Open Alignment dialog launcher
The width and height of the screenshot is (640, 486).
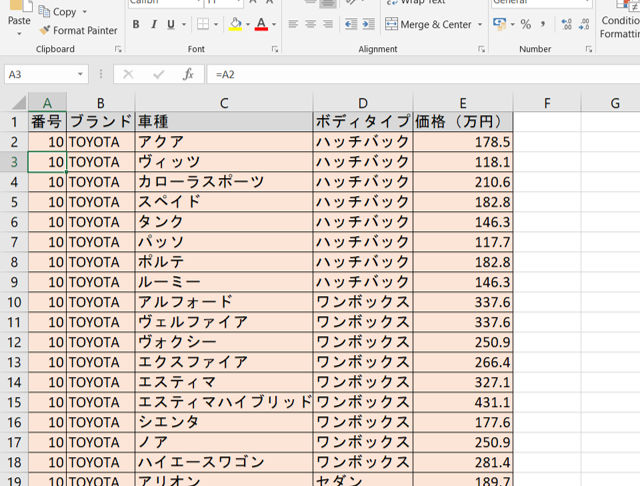click(x=482, y=49)
